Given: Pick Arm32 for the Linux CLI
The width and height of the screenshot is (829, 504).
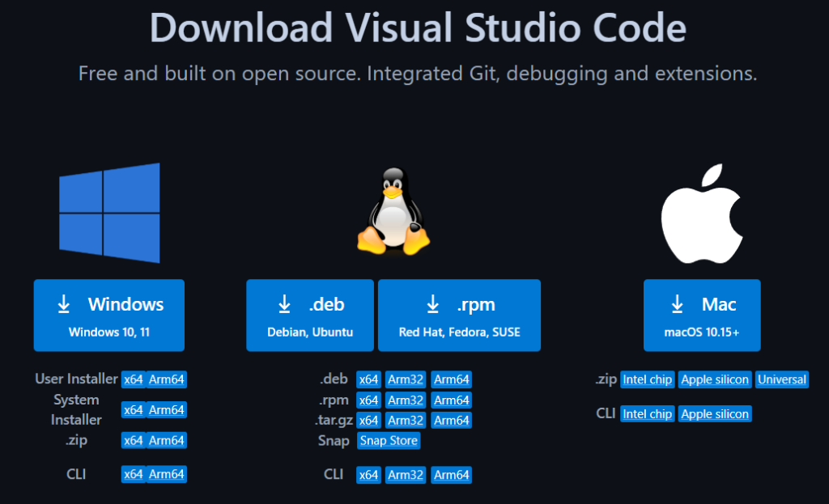Looking at the screenshot, I should (406, 475).
